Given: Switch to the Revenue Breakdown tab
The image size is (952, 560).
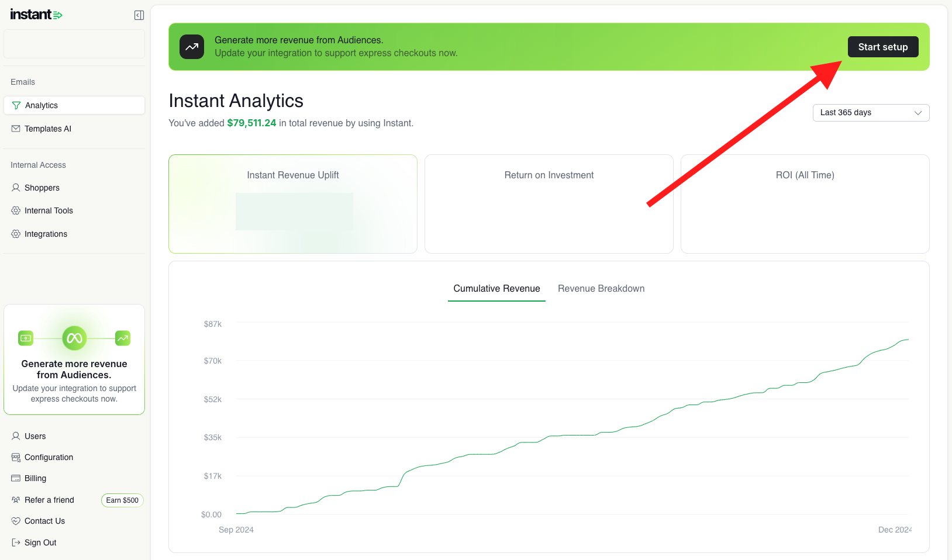Looking at the screenshot, I should 601,289.
